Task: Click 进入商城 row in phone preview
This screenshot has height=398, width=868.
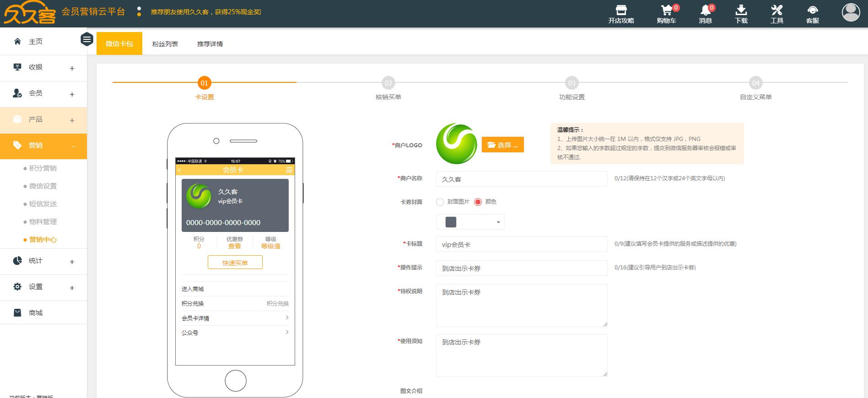Action: [235, 289]
